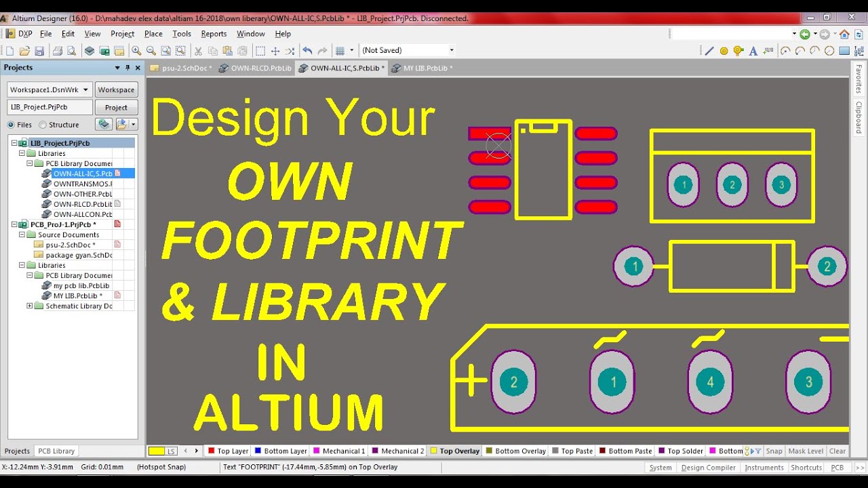Click the Mask Level button

click(x=806, y=451)
